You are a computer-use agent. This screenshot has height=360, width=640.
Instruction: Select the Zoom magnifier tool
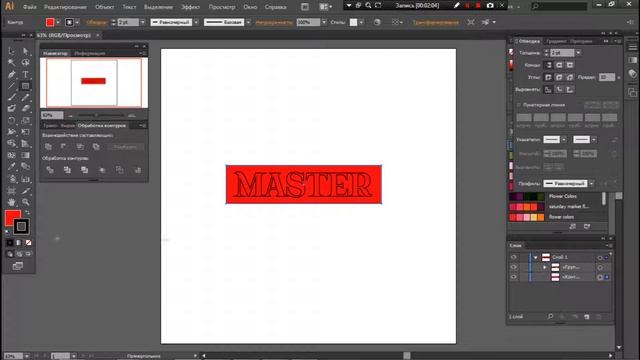click(x=25, y=202)
